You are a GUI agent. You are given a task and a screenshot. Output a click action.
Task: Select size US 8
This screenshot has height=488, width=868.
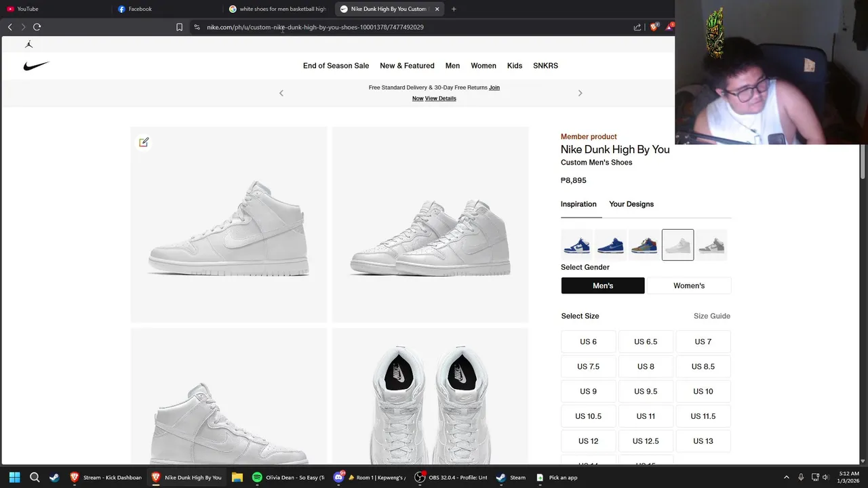(646, 367)
